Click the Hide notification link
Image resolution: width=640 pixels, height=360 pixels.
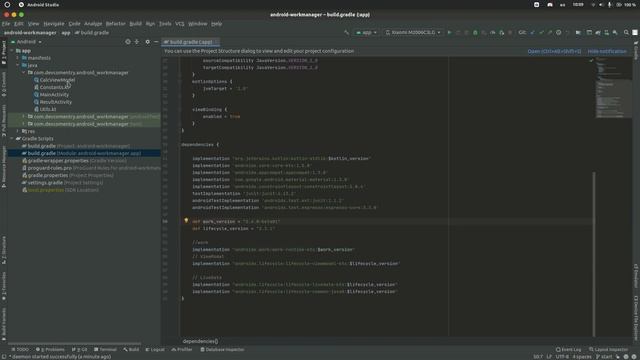click(607, 51)
